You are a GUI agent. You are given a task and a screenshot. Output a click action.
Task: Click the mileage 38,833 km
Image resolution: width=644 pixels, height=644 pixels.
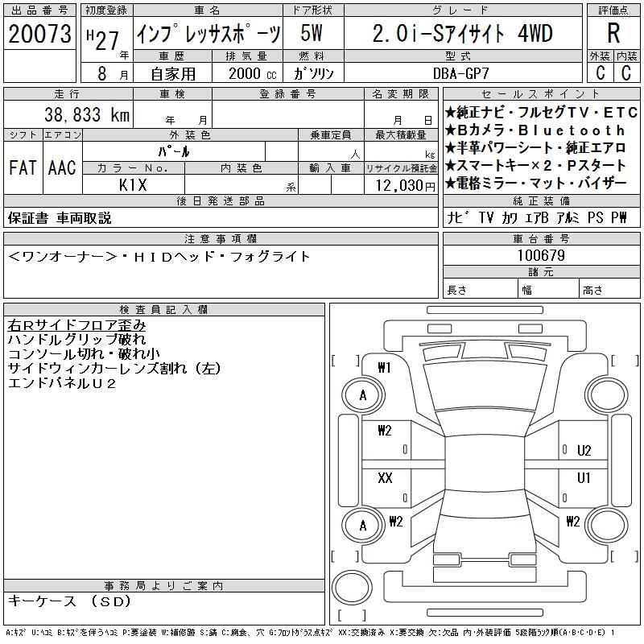[87, 114]
